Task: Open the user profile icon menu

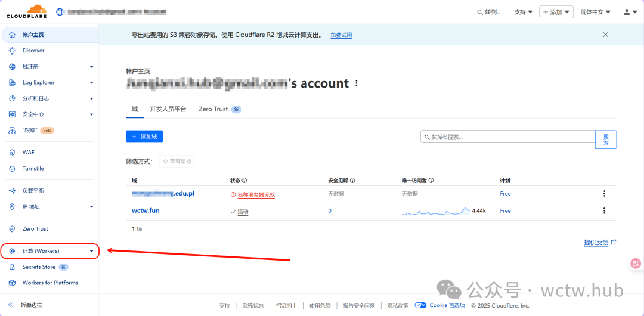Action: tap(630, 12)
